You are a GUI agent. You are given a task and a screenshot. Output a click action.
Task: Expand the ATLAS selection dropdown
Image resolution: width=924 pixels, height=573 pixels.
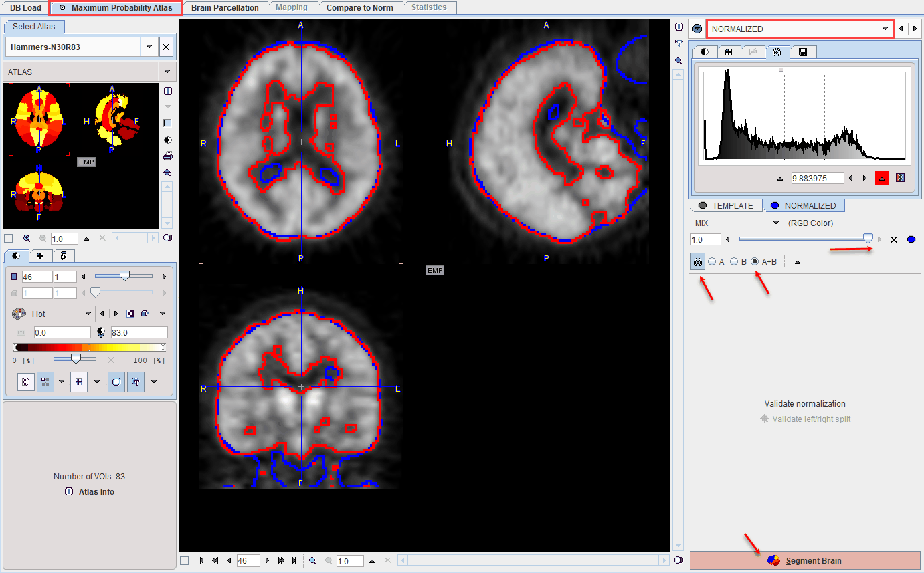[166, 72]
